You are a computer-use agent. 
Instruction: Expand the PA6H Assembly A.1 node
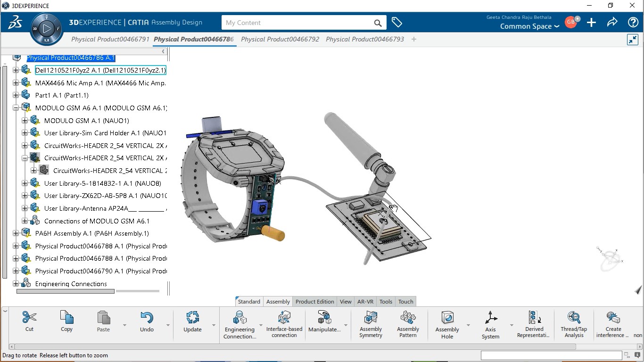tap(16, 233)
